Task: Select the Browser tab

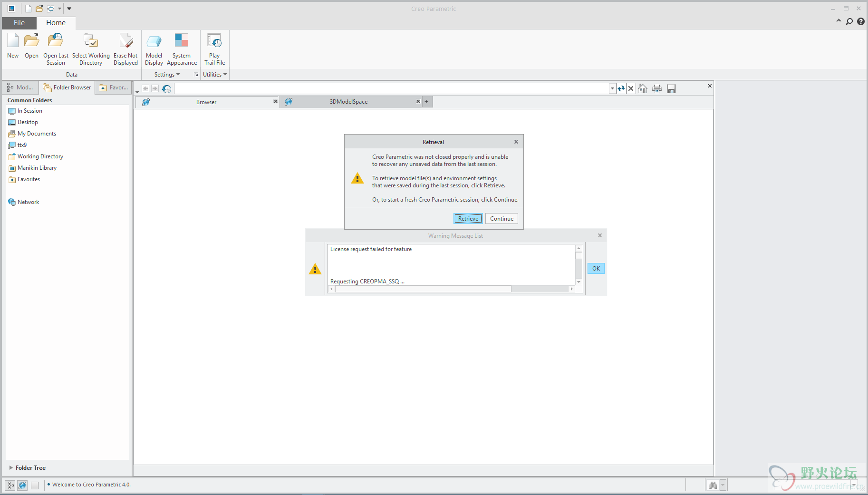Action: coord(206,102)
